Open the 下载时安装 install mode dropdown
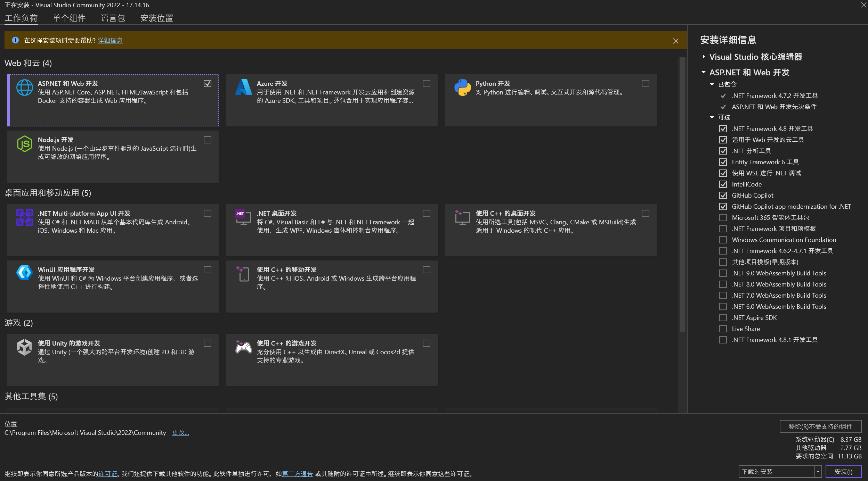This screenshot has height=481, width=868. (818, 472)
